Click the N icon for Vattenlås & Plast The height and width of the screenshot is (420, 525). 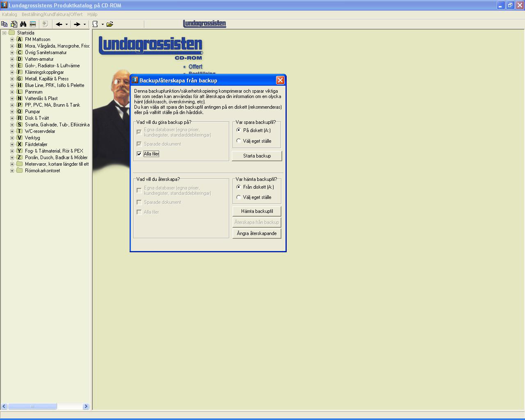point(19,98)
